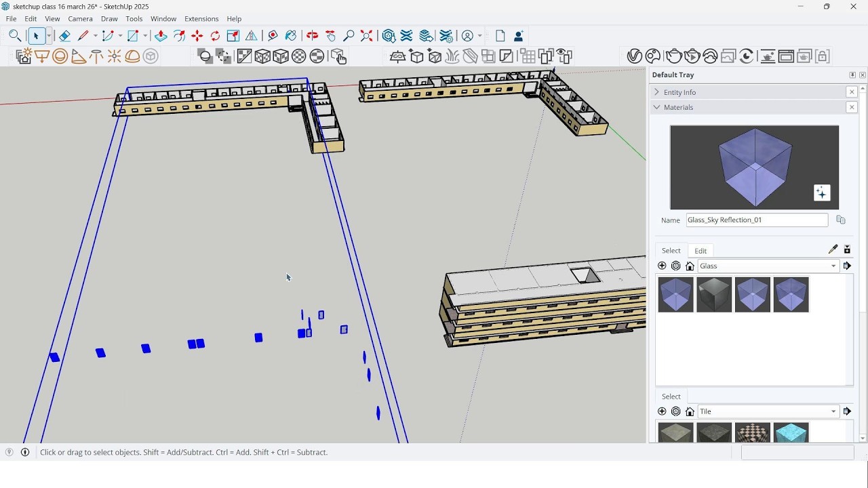
Task: Open the File menu
Action: click(12, 19)
